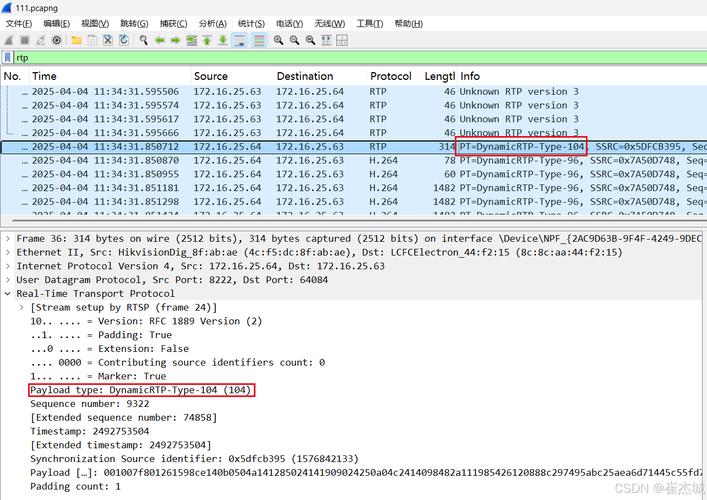Restart the current capture
Image resolution: width=707 pixels, height=500 pixels.
(x=41, y=41)
